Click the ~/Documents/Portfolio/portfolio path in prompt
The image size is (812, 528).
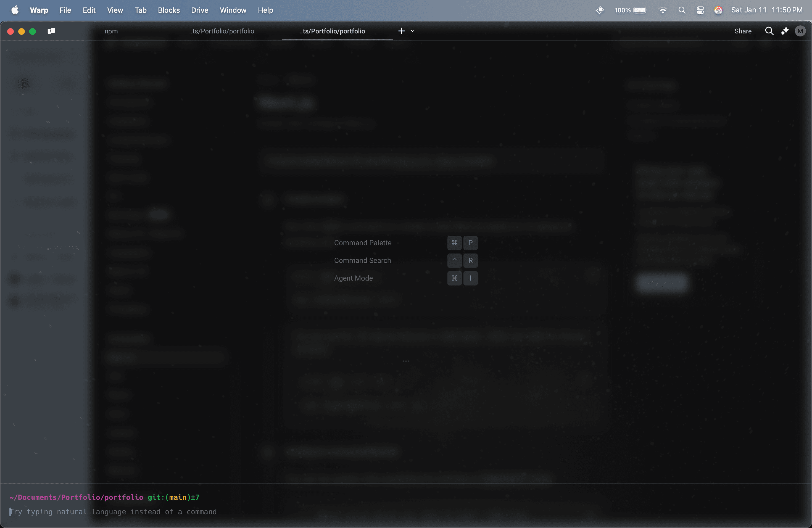[x=77, y=497]
